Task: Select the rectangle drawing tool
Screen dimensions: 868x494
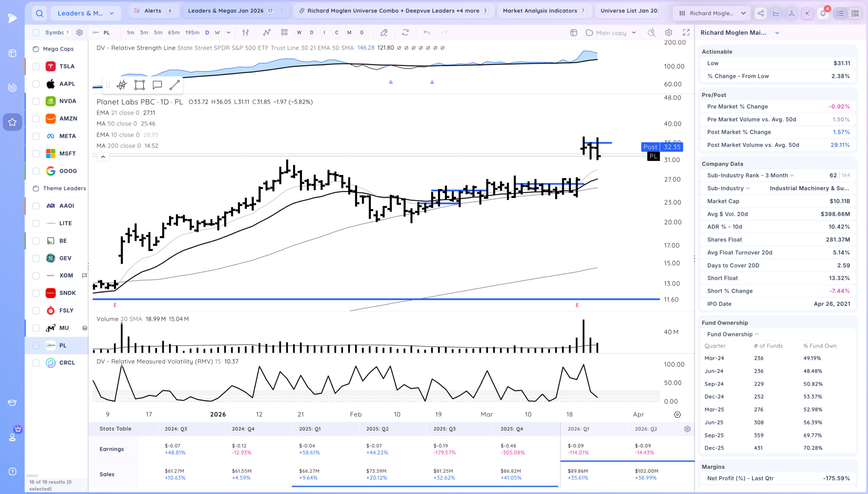Action: click(x=139, y=85)
